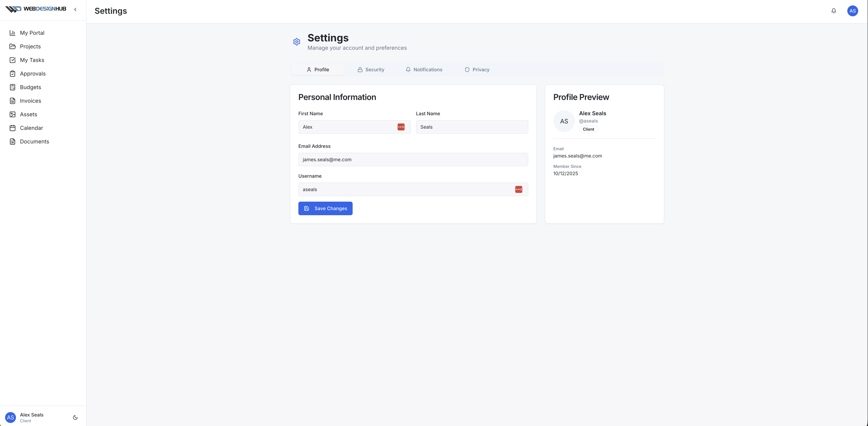This screenshot has height=426, width=868.
Task: Switch to the Security tab
Action: [371, 70]
